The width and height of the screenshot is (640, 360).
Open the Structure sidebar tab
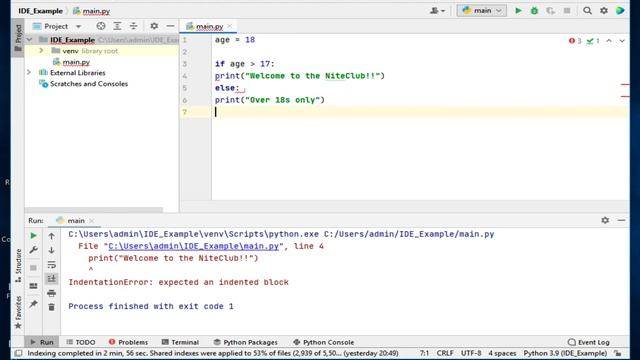coord(18,265)
